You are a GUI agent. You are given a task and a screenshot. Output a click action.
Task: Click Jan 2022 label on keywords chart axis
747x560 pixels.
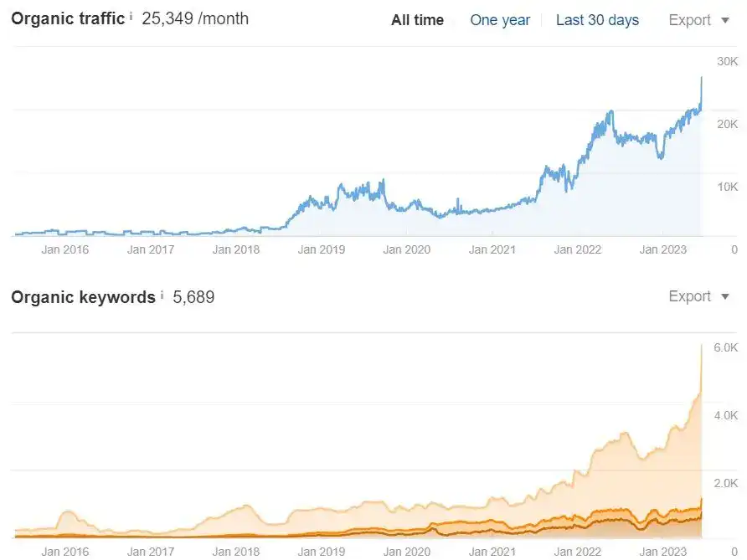[578, 552]
